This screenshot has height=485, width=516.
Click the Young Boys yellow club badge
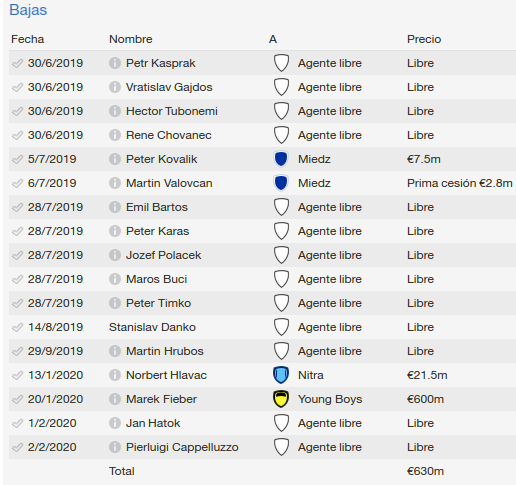281,399
